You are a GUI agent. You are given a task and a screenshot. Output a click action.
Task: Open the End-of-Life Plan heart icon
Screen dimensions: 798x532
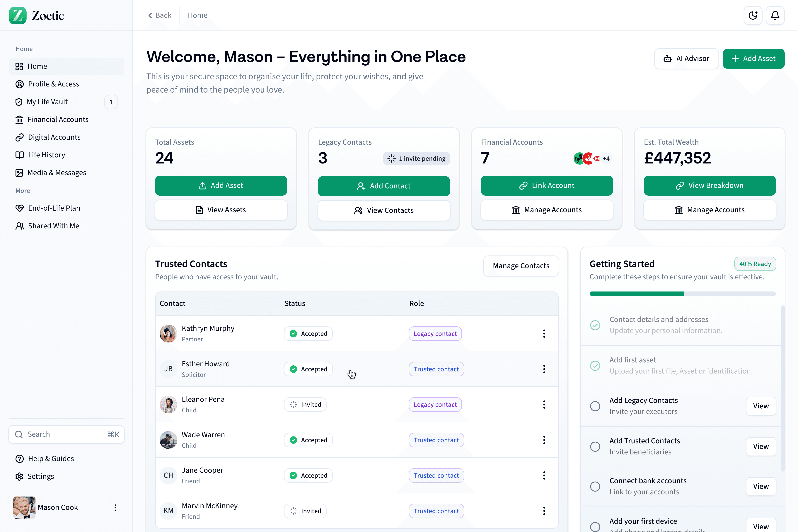[x=19, y=208]
